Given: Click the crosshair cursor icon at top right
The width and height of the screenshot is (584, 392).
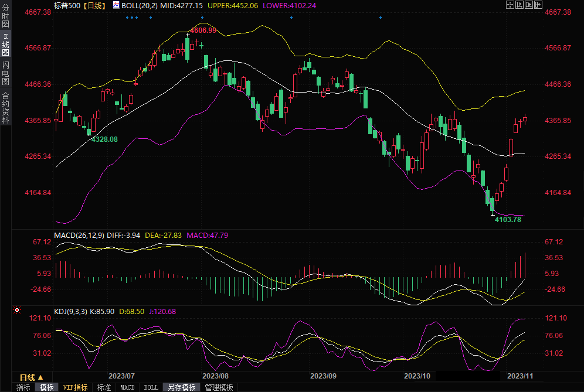Looking at the screenshot, I should coord(509,5).
